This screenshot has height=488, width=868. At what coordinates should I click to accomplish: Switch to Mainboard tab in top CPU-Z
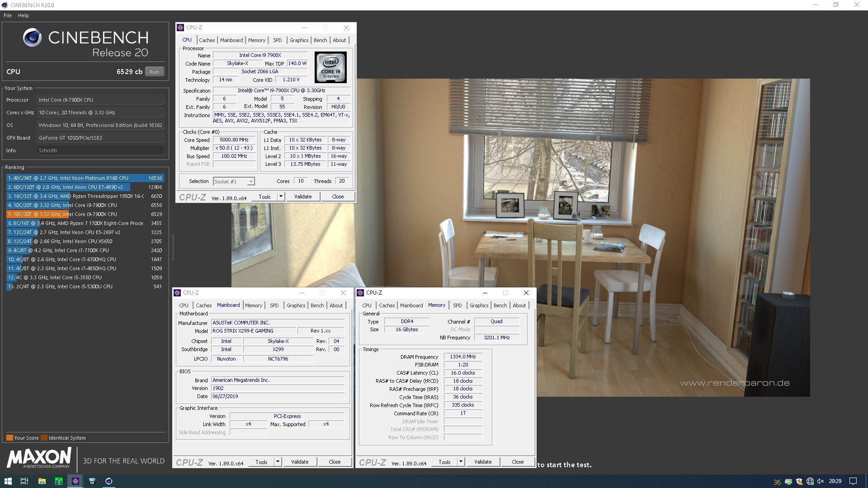tap(231, 40)
